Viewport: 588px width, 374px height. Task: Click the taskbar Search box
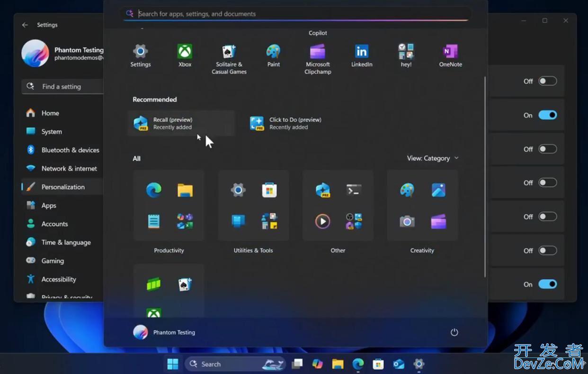tap(235, 364)
